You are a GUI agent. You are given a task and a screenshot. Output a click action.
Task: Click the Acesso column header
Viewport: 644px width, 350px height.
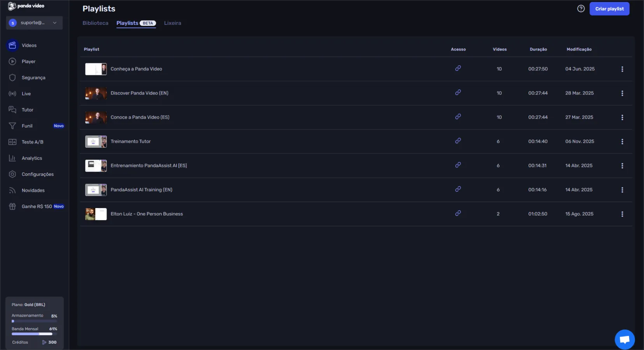[458, 49]
